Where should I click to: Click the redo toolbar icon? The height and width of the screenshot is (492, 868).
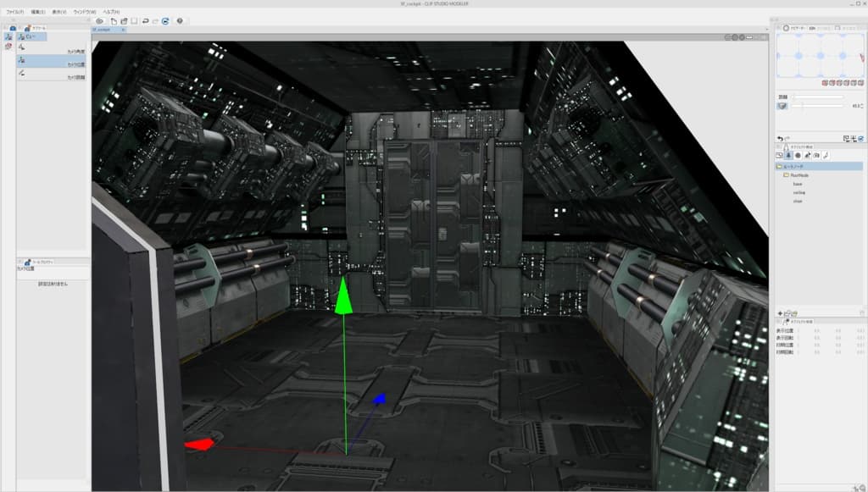pos(156,21)
